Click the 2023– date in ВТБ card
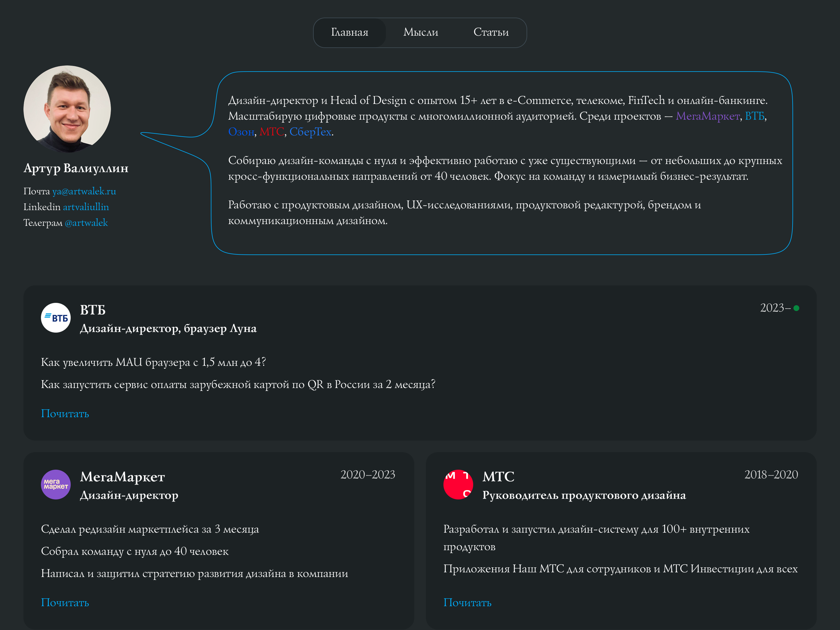 pyautogui.click(x=775, y=308)
